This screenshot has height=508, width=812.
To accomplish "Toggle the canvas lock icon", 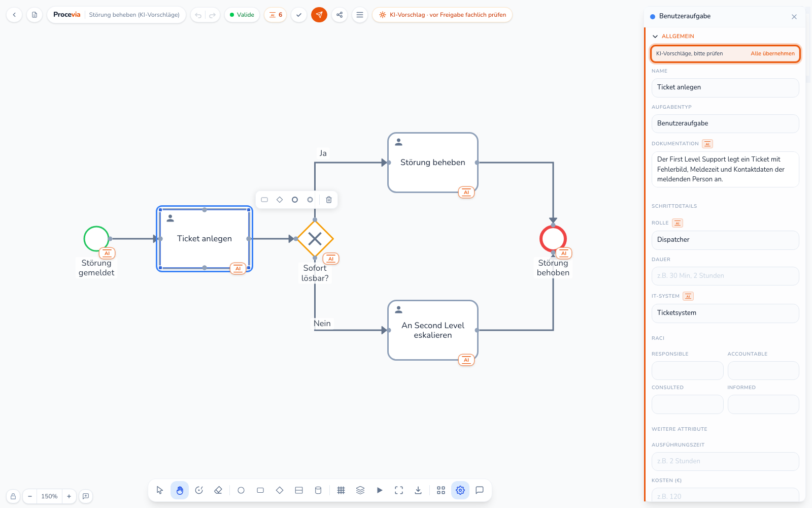I will 13,496.
